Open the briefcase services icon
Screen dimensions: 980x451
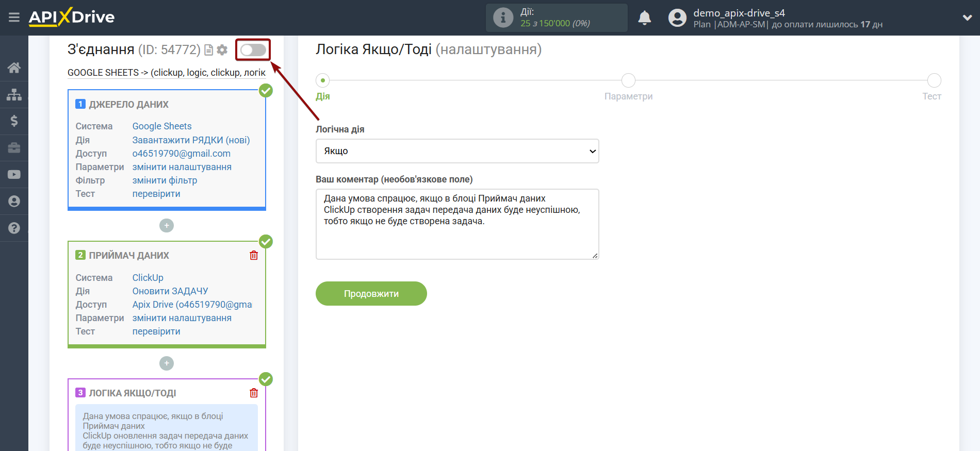coord(14,148)
